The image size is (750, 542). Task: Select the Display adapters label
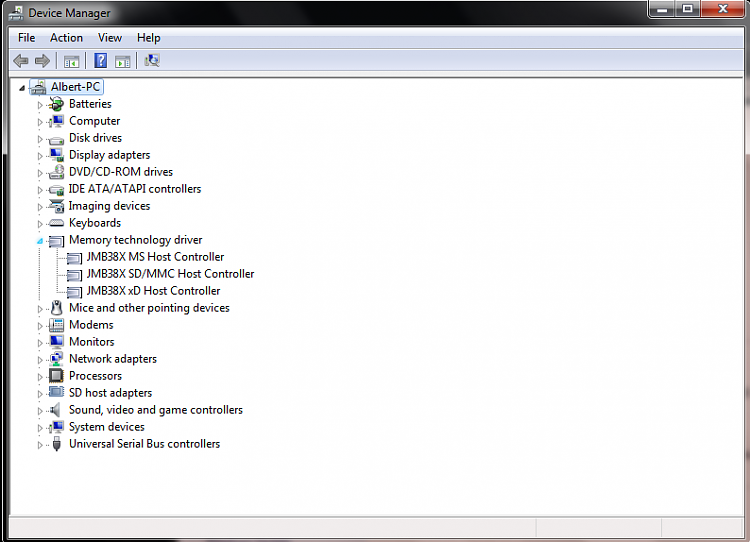pyautogui.click(x=110, y=155)
